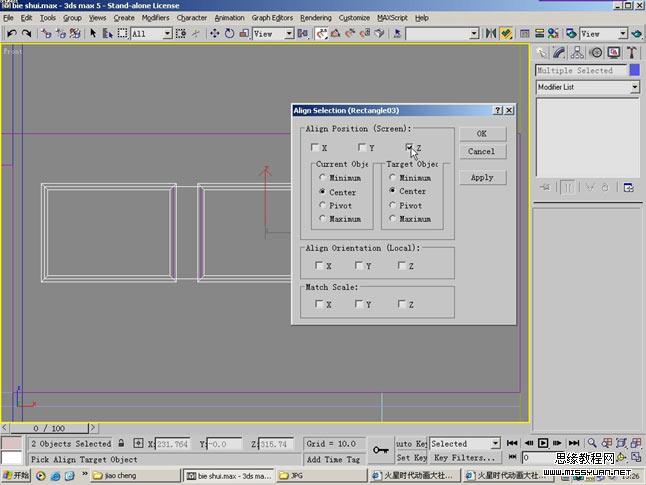The image size is (646, 485).
Task: Click the Undo arrow icon
Action: pos(12,33)
